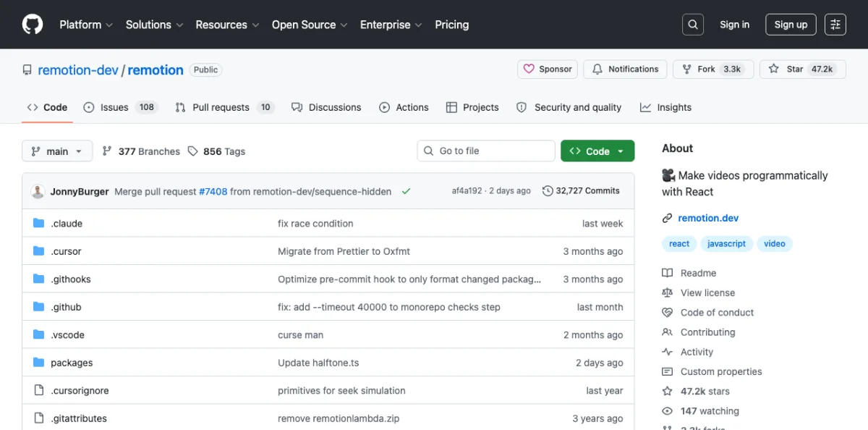Viewport: 868px width, 430px height.
Task: Open the remotion-dev owner link
Action: tap(78, 70)
